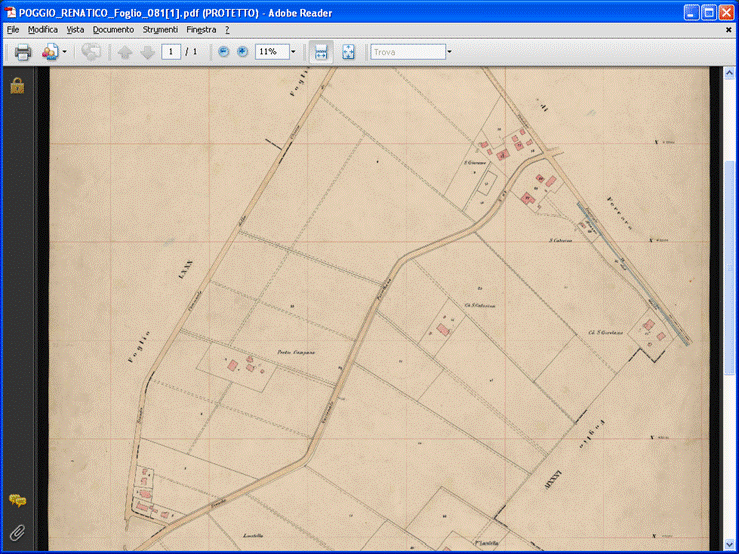Click the security padlock panel icon
Screen dimensions: 739x554
(x=17, y=86)
